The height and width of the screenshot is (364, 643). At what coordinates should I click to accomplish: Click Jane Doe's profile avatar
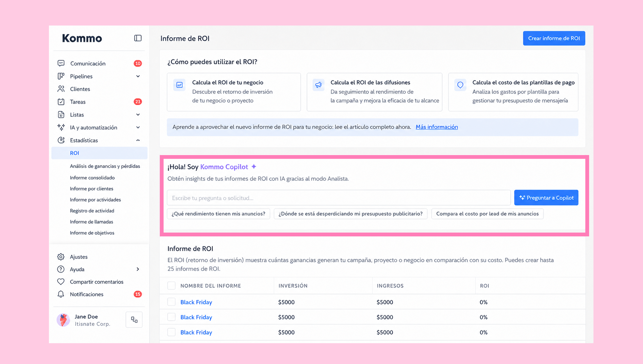[63, 320]
